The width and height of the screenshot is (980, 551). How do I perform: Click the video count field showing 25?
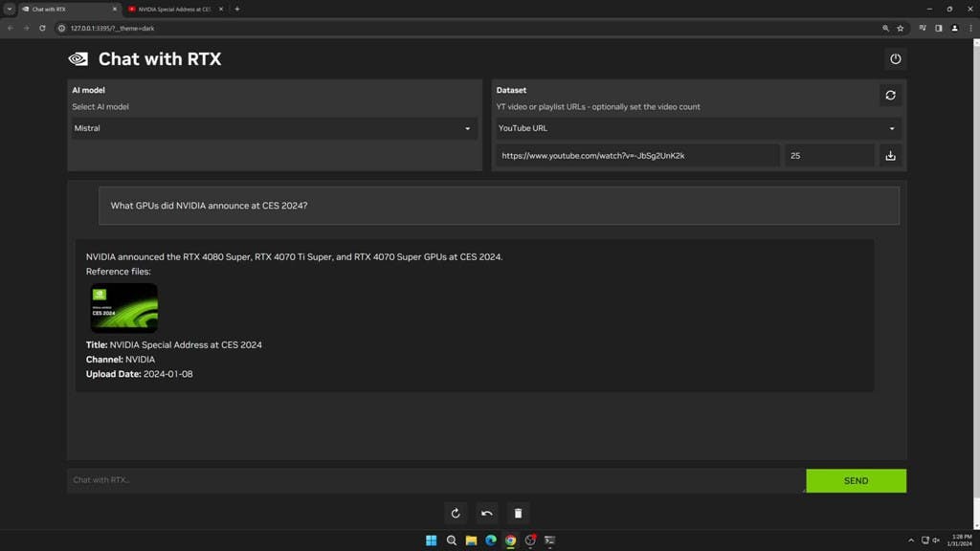830,156
